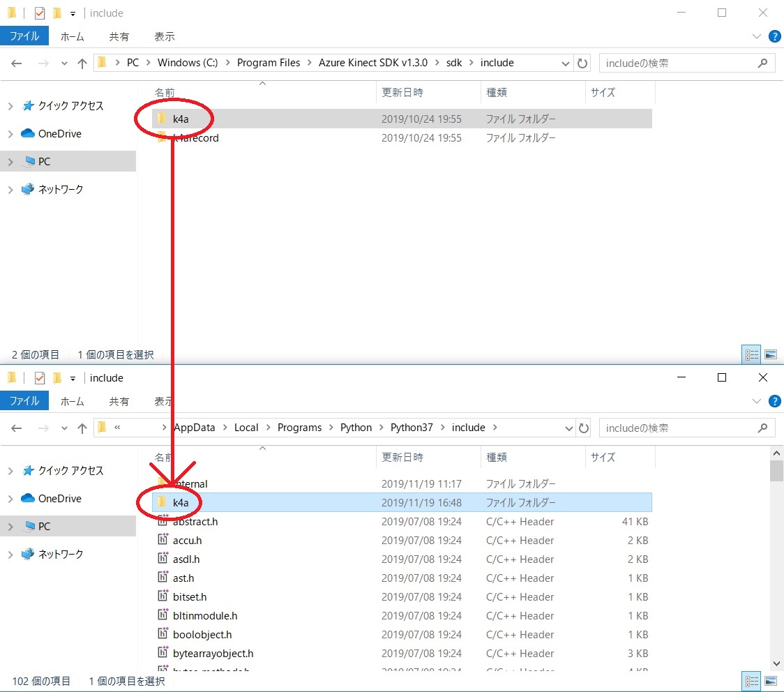
Task: Switch upper window to large icons view
Action: pos(771,354)
